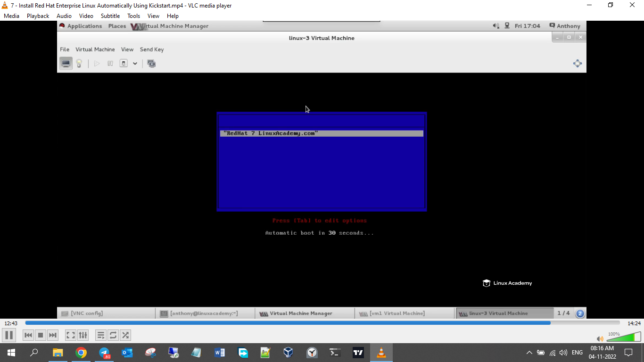Show the VM graphical console
Image resolution: width=644 pixels, height=362 pixels.
[66, 63]
